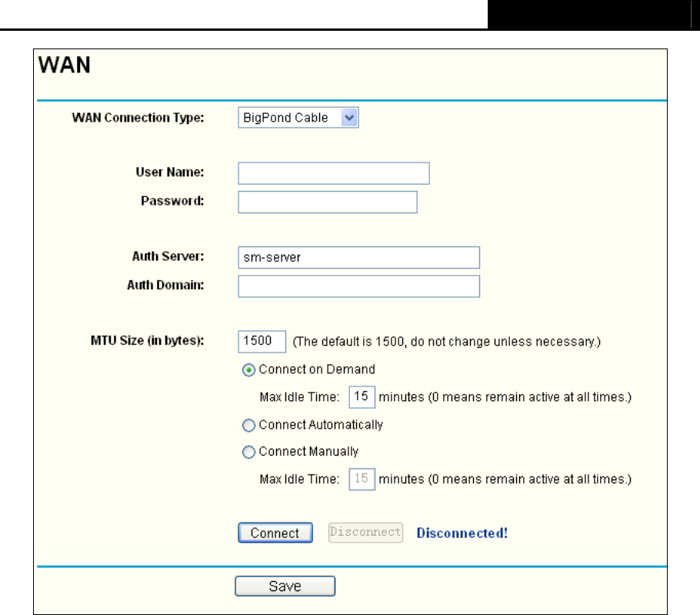This screenshot has width=700, height=615.
Task: Click the Auth Domain input field
Action: (x=358, y=286)
